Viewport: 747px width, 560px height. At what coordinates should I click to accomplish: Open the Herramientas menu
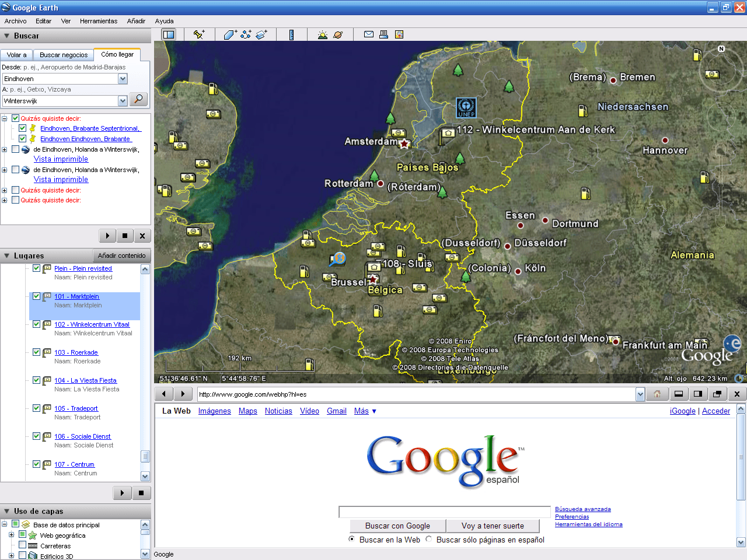click(98, 21)
